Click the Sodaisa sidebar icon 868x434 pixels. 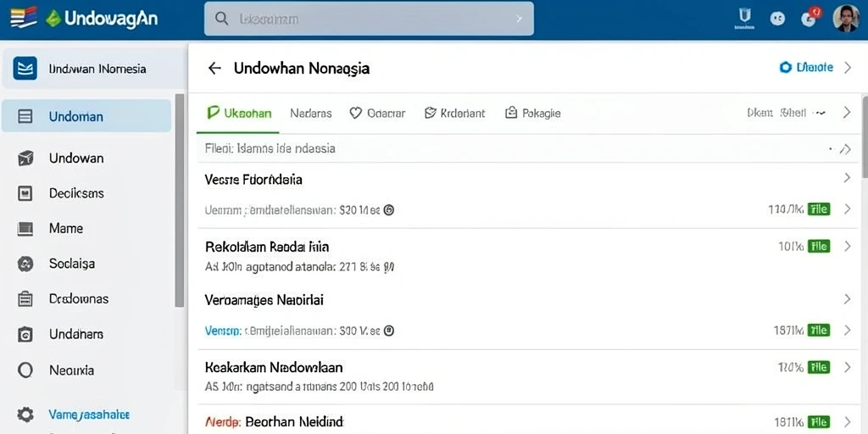tap(25, 264)
